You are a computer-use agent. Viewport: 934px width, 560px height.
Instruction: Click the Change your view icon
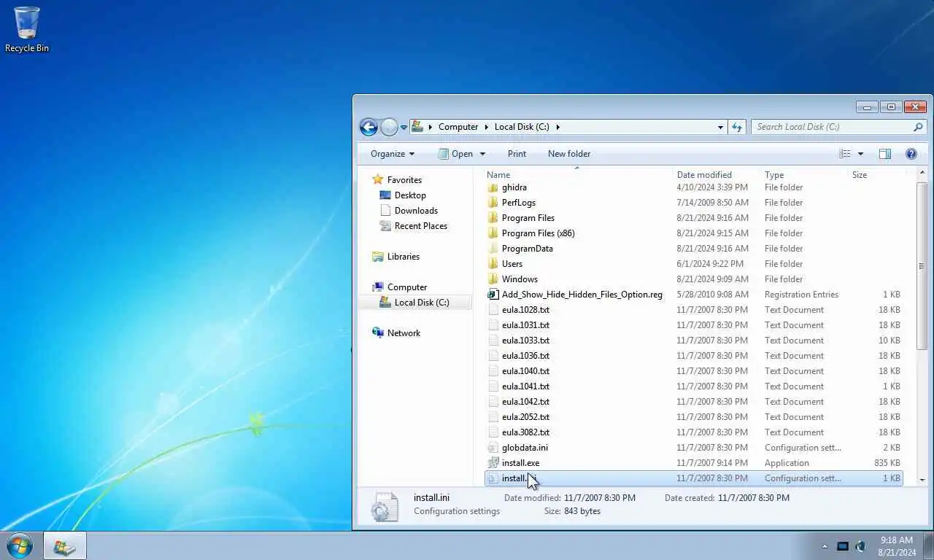(845, 154)
